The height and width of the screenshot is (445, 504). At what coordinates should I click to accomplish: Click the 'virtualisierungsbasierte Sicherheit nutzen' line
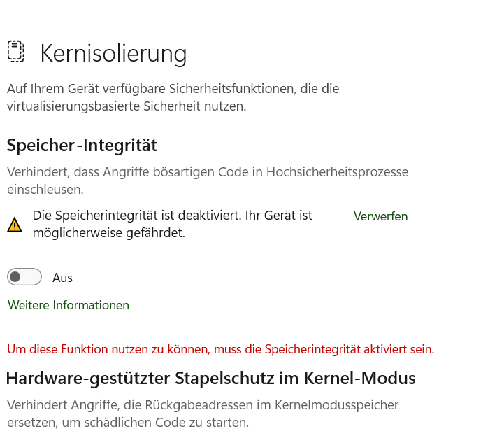(x=127, y=106)
